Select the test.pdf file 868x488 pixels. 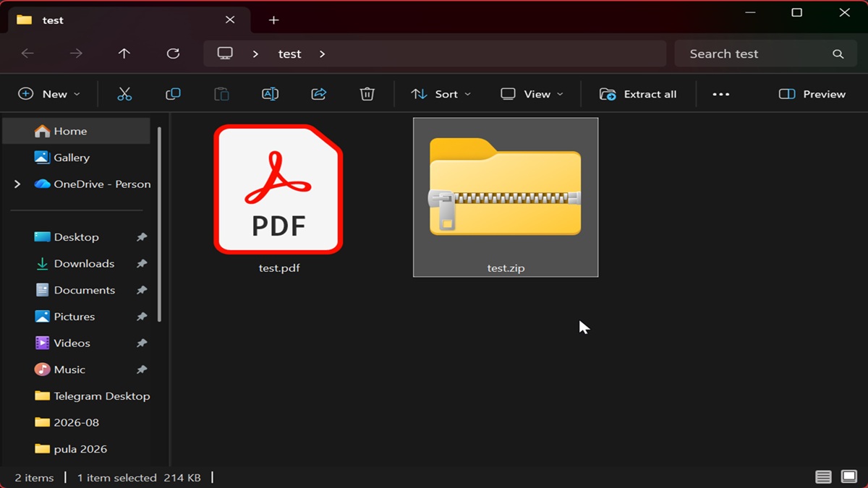click(279, 198)
